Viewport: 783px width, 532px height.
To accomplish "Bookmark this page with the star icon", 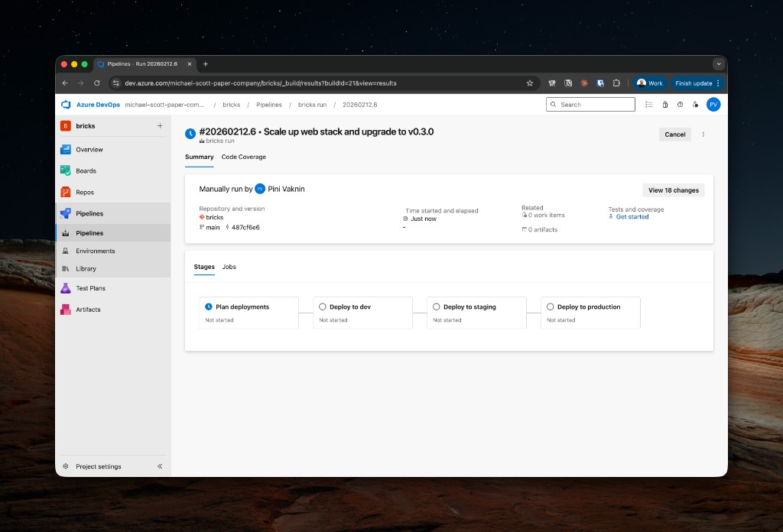I will 529,83.
